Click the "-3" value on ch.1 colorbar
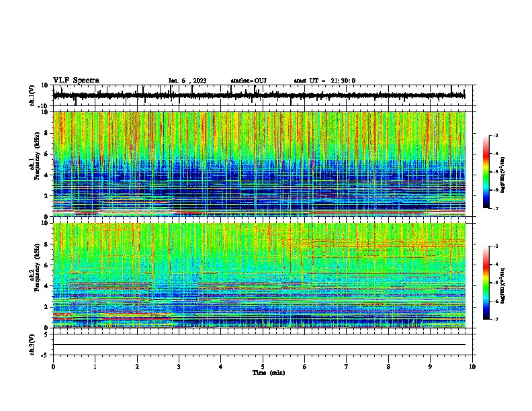The height and width of the screenshot is (411, 532). pyautogui.click(x=496, y=135)
